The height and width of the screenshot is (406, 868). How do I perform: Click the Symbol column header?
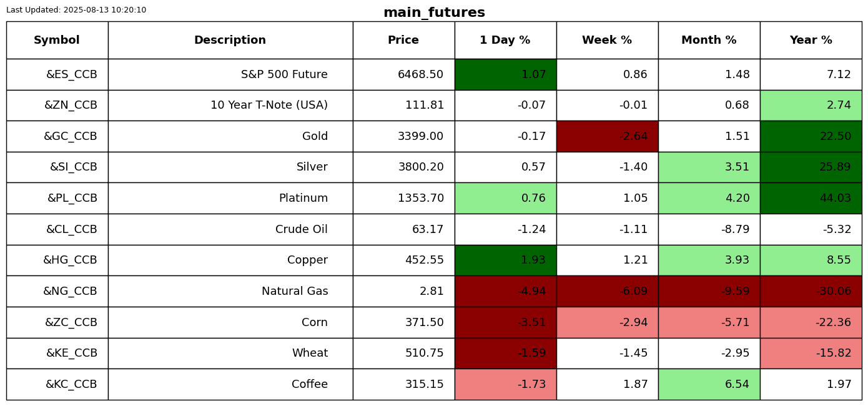pos(57,40)
